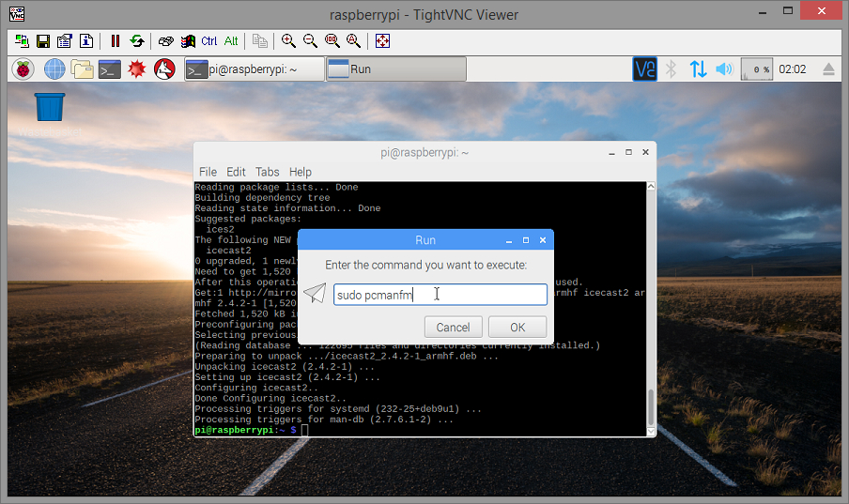Image resolution: width=849 pixels, height=504 pixels.
Task: Click the New connection toolbar icon
Action: (x=22, y=41)
